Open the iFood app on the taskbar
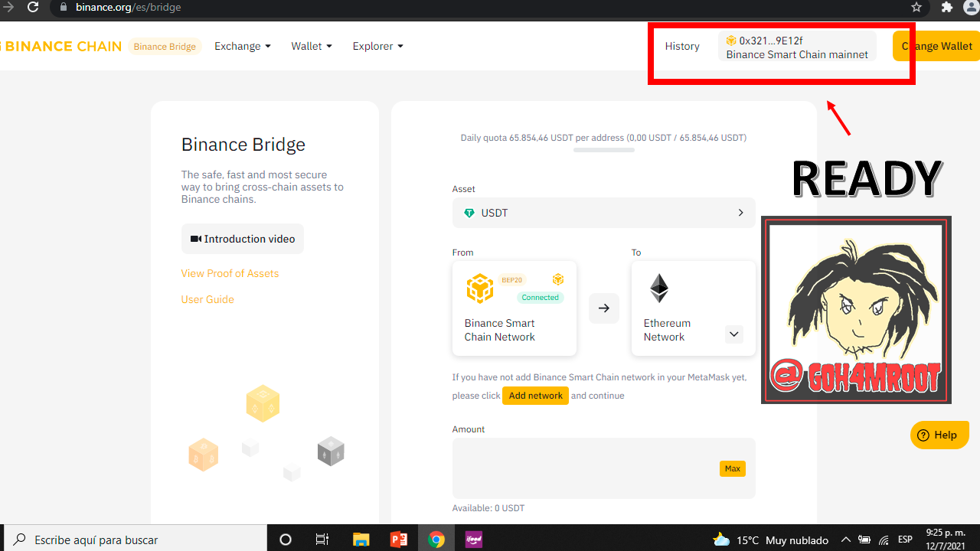The image size is (980, 551). click(474, 540)
